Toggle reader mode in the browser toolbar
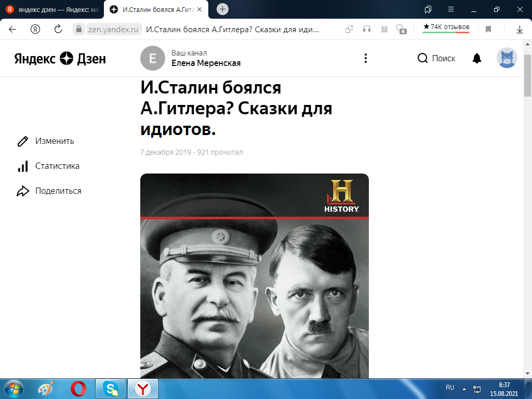532x399 pixels. 384,30
